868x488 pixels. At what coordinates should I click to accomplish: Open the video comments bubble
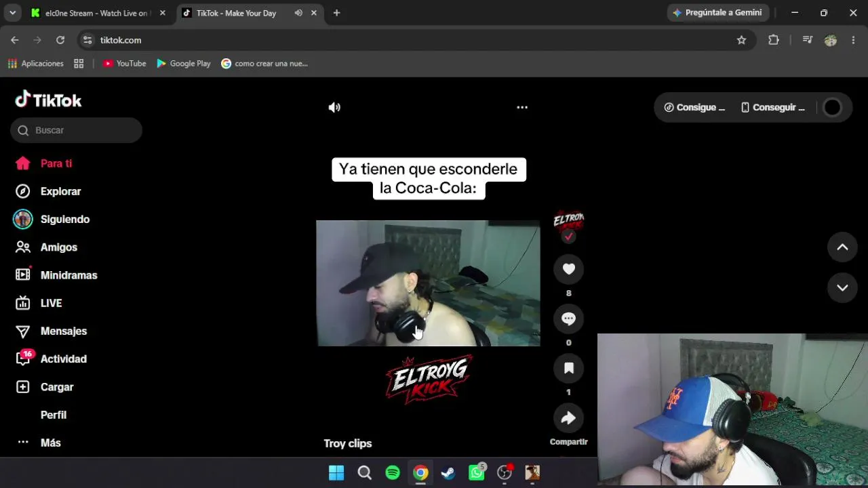pos(568,319)
